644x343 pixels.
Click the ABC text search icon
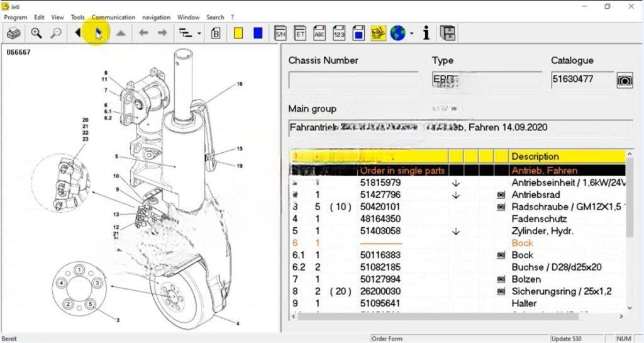(319, 33)
